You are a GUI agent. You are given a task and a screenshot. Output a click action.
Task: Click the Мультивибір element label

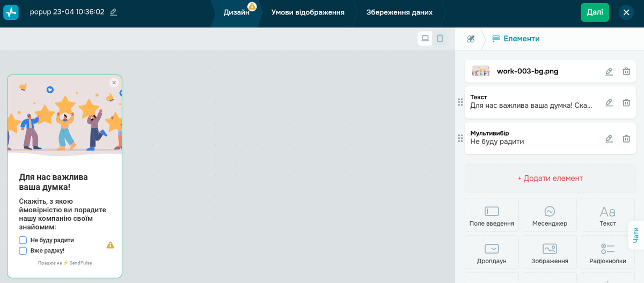coord(489,133)
